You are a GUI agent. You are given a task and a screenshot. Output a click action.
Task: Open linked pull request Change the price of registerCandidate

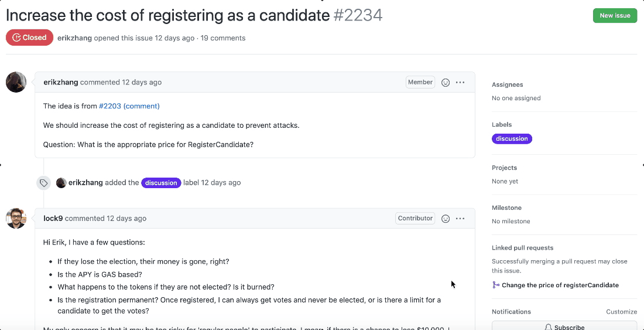pyautogui.click(x=560, y=285)
